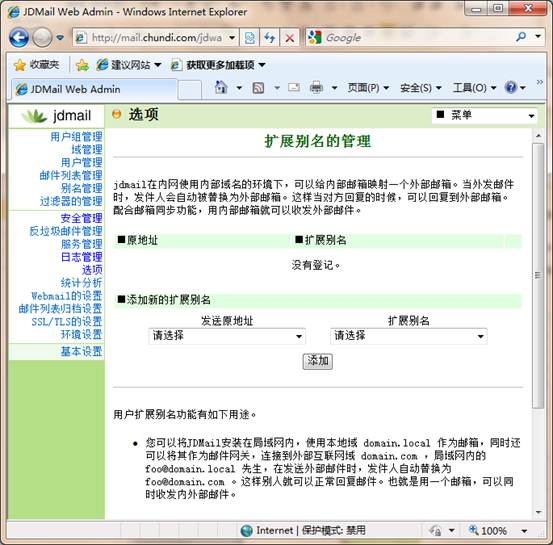553x545 pixels.
Task: Open 统计分析 in sidebar
Action: (81, 283)
